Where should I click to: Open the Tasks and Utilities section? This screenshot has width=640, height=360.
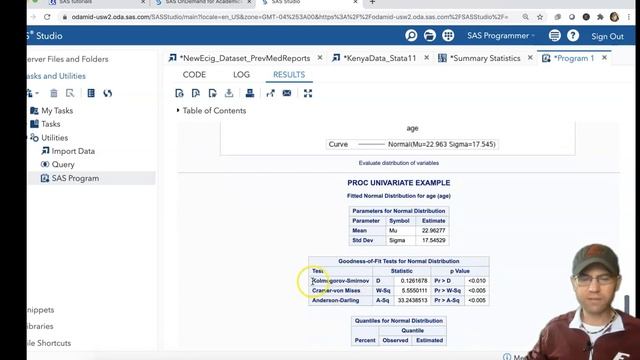tap(56, 76)
